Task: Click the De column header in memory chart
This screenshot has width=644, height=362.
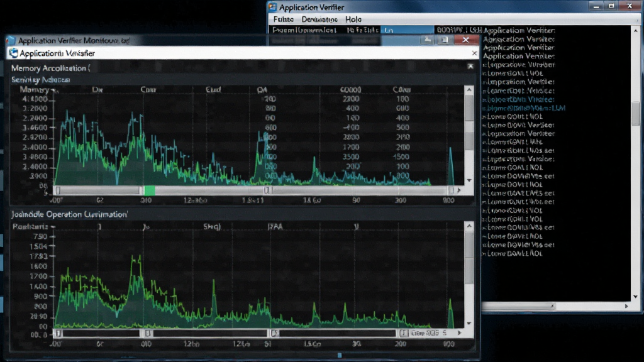Action: [97, 89]
